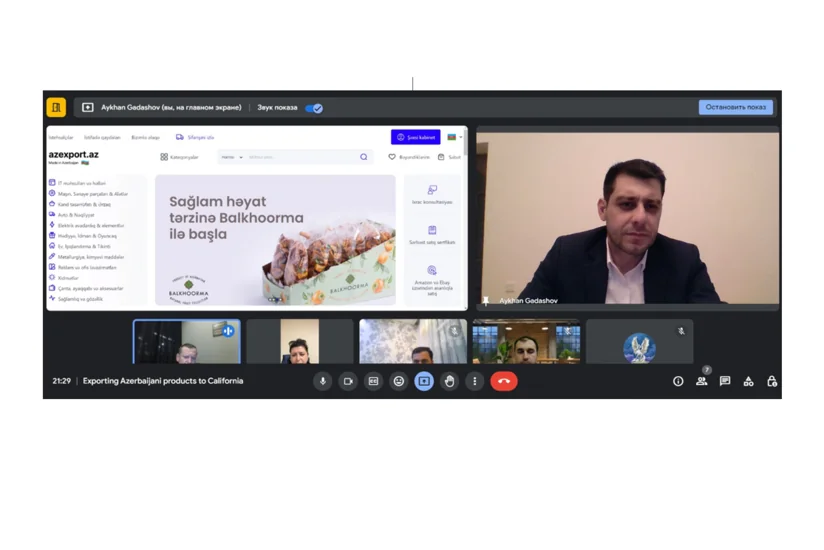Click the Ev, İşıqlandırma & Tikinti category
Screen dimensions: 824x550
[80, 246]
